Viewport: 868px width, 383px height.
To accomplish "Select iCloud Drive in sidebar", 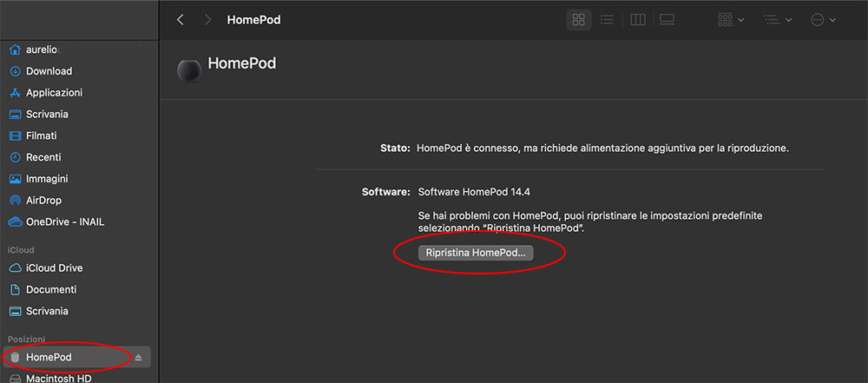I will tap(54, 268).
